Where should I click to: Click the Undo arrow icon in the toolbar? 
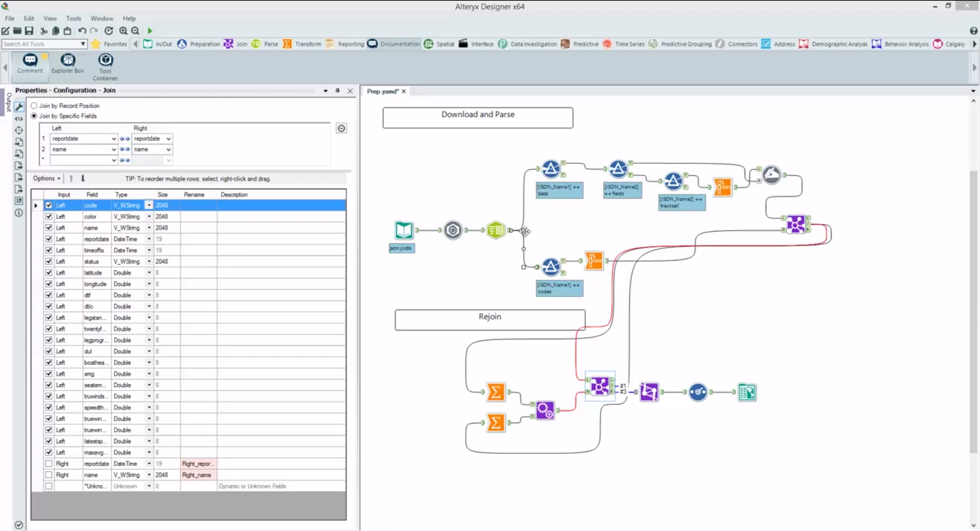tap(82, 31)
